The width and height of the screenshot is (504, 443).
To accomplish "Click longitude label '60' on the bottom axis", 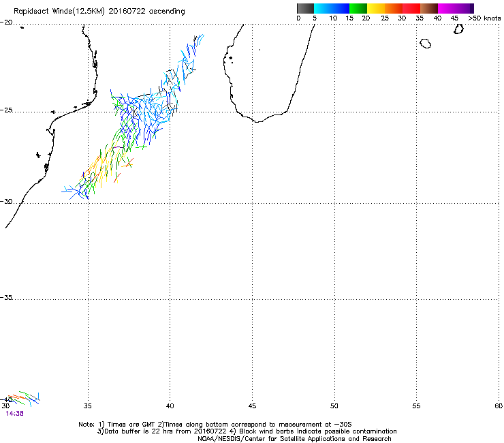I will coord(499,406).
